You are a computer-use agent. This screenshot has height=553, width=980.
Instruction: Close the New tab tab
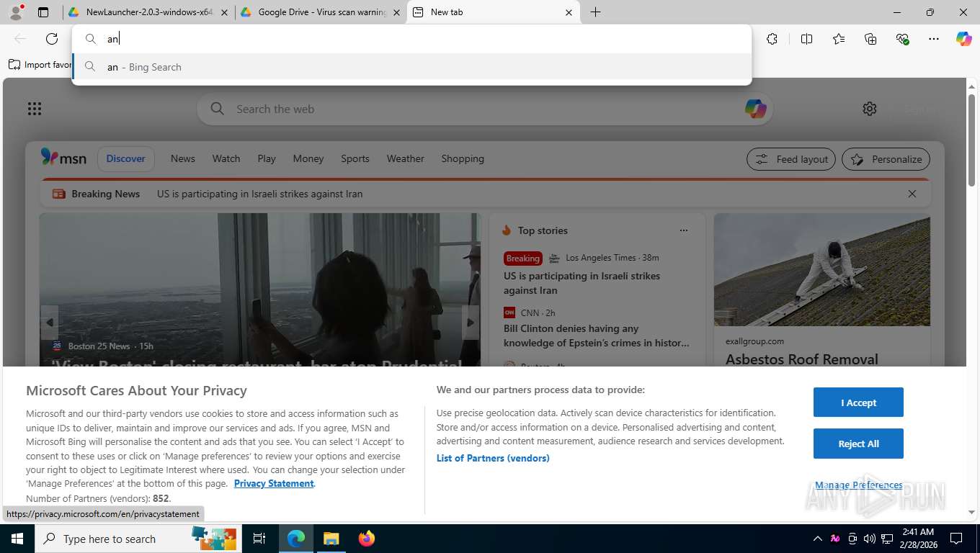tap(569, 12)
